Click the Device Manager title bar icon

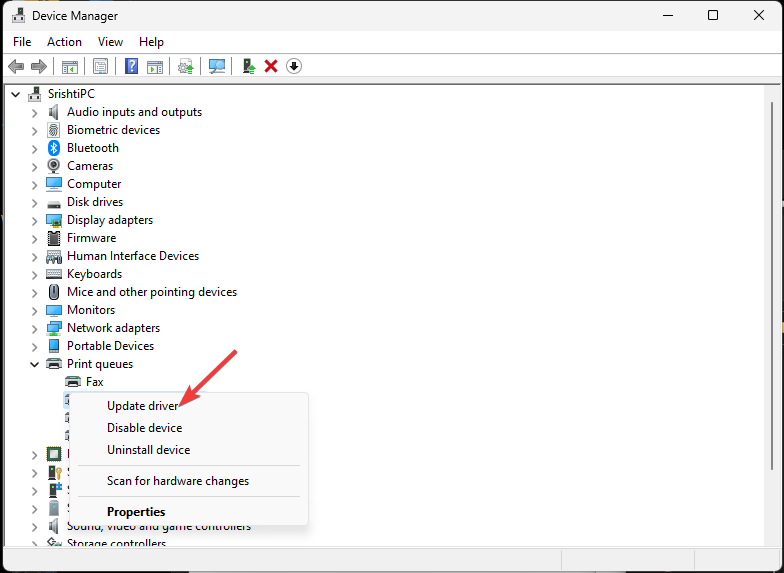tap(18, 16)
